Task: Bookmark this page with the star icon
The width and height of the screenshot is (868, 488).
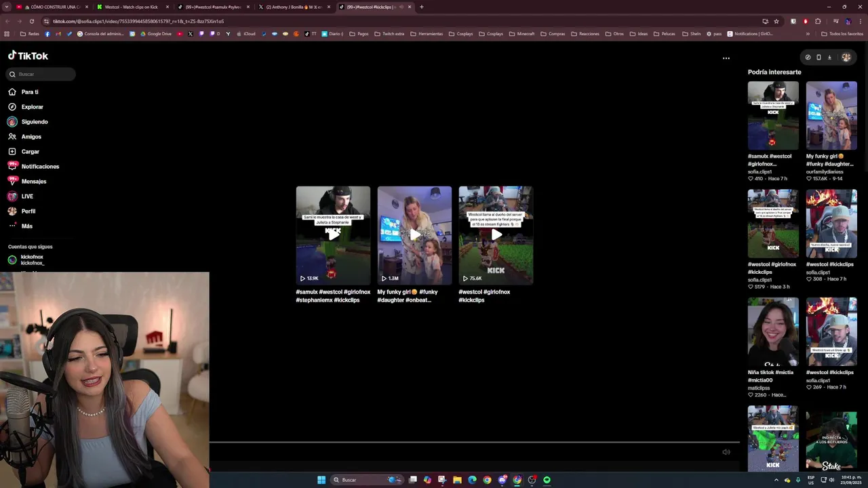Action: pos(776,21)
